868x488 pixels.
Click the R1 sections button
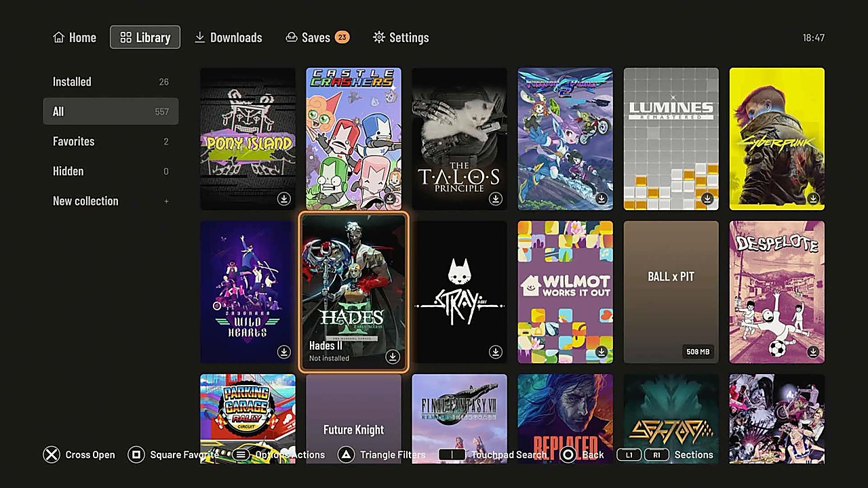[656, 455]
